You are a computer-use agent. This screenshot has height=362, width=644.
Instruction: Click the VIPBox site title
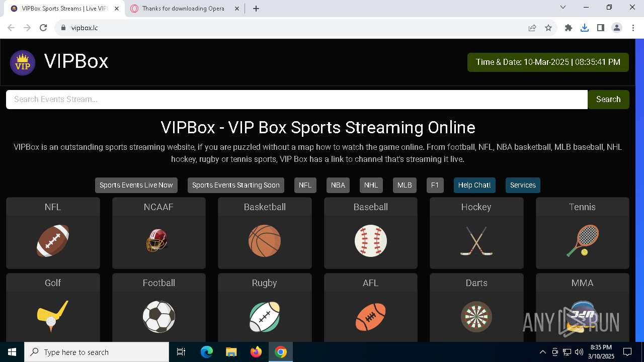[x=76, y=61]
